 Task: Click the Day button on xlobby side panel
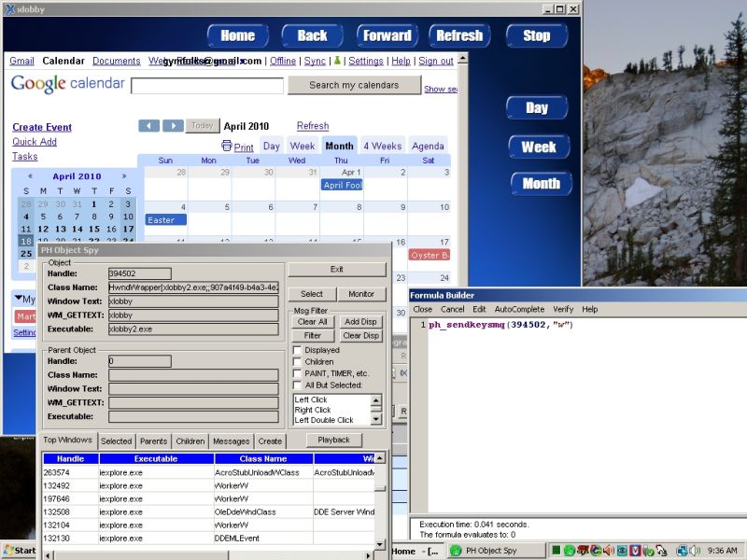pos(537,107)
